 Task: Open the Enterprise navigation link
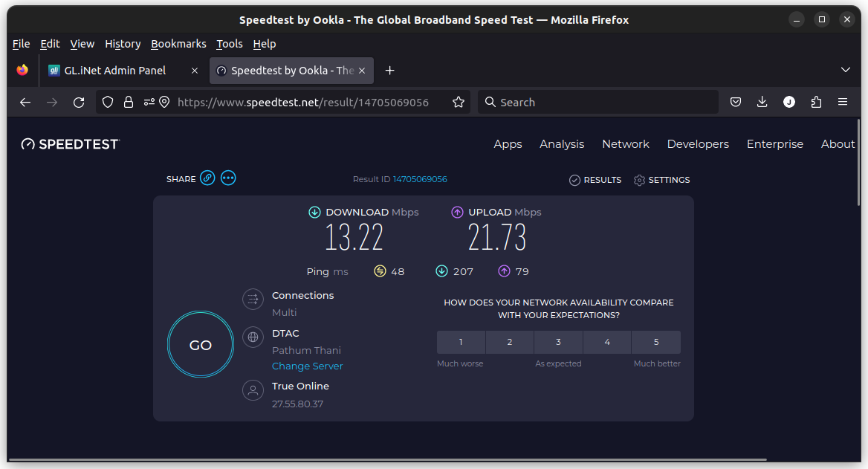pos(775,144)
